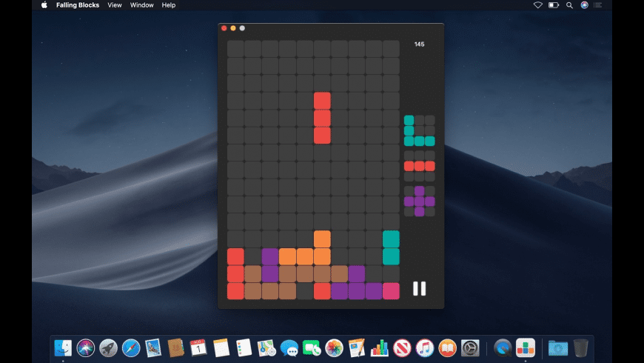Open the Help menu
The height and width of the screenshot is (363, 644).
[x=168, y=5]
